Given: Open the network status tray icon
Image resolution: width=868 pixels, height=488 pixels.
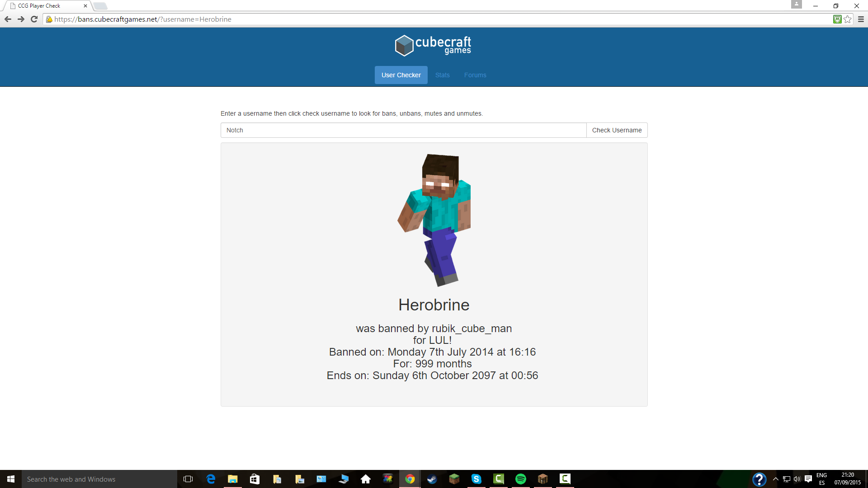Looking at the screenshot, I should tap(787, 479).
